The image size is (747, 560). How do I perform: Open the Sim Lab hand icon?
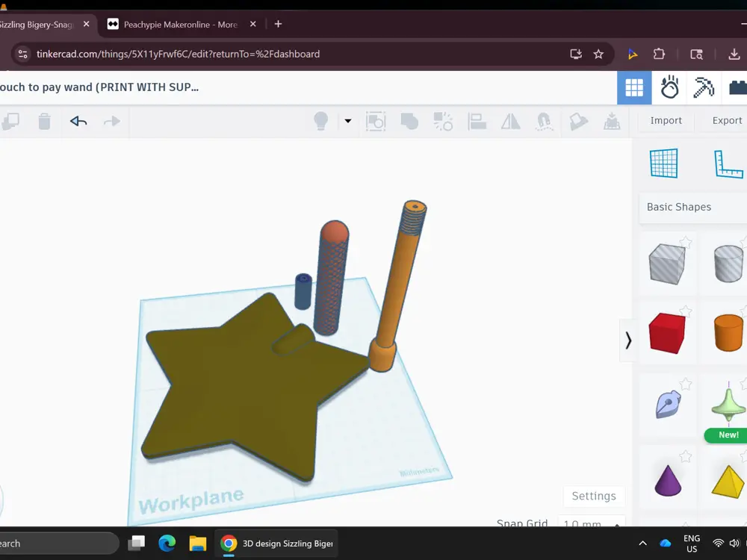(669, 87)
